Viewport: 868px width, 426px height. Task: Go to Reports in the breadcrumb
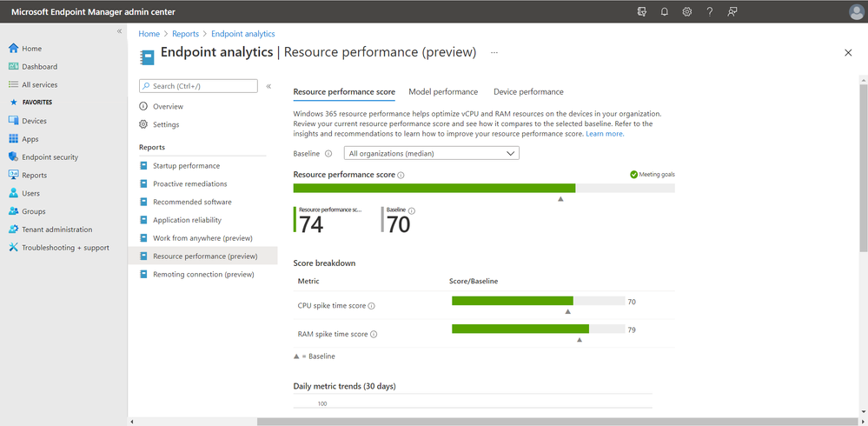185,34
